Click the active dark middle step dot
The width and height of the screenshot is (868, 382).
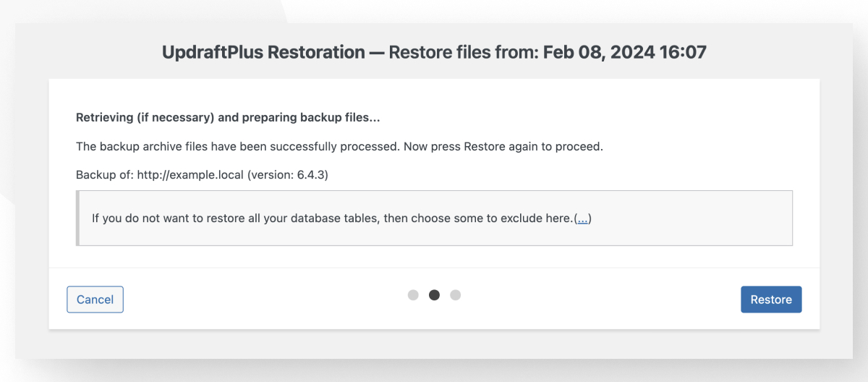(x=434, y=295)
